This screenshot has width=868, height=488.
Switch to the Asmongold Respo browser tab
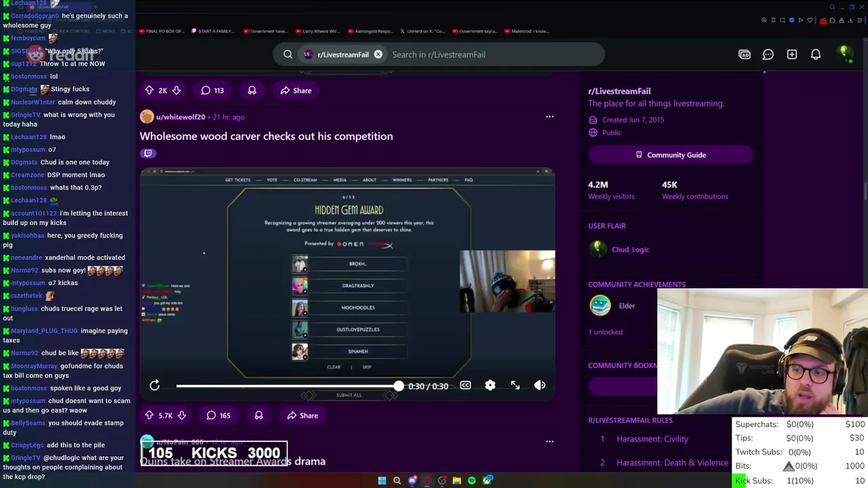coord(370,31)
